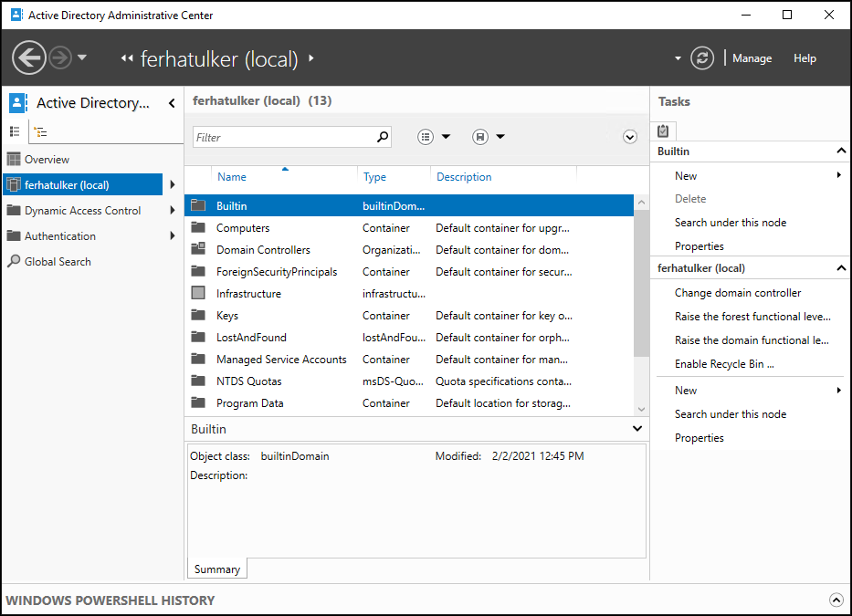Expand breadcrumb arrow after ferhatulker (local)
The width and height of the screenshot is (852, 616).
click(x=311, y=58)
